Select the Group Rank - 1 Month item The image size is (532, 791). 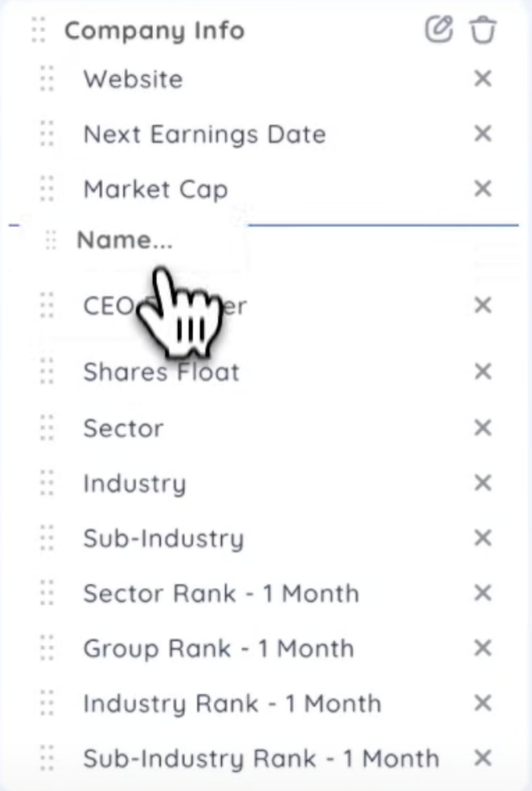pyautogui.click(x=218, y=649)
